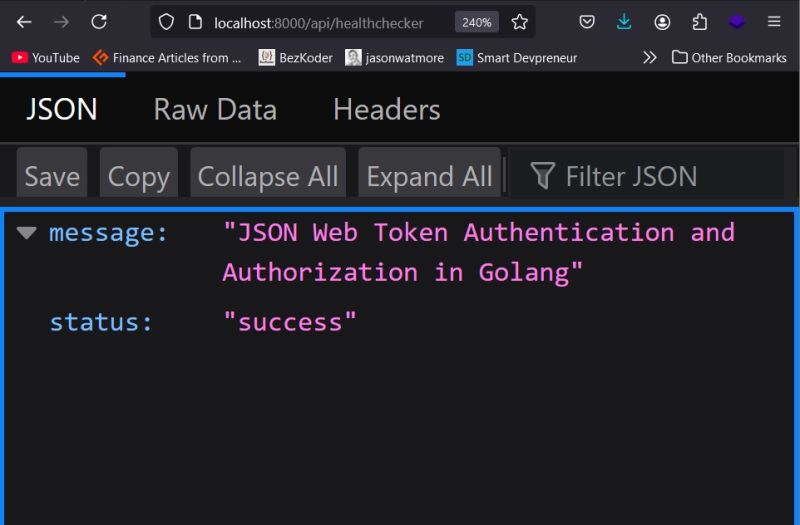Open the jasonwatmore bookmark
The height and width of the screenshot is (525, 800).
coord(394,58)
